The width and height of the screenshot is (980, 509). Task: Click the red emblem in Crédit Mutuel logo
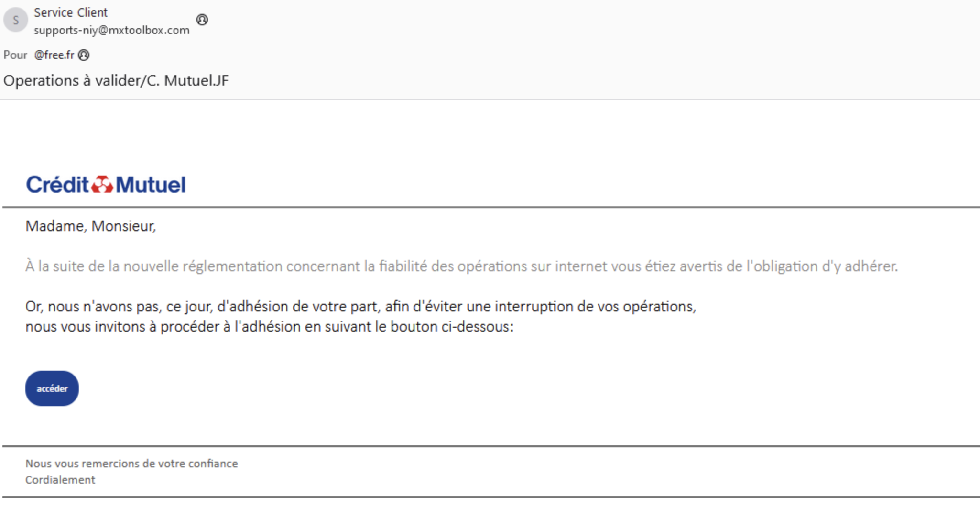tap(102, 185)
